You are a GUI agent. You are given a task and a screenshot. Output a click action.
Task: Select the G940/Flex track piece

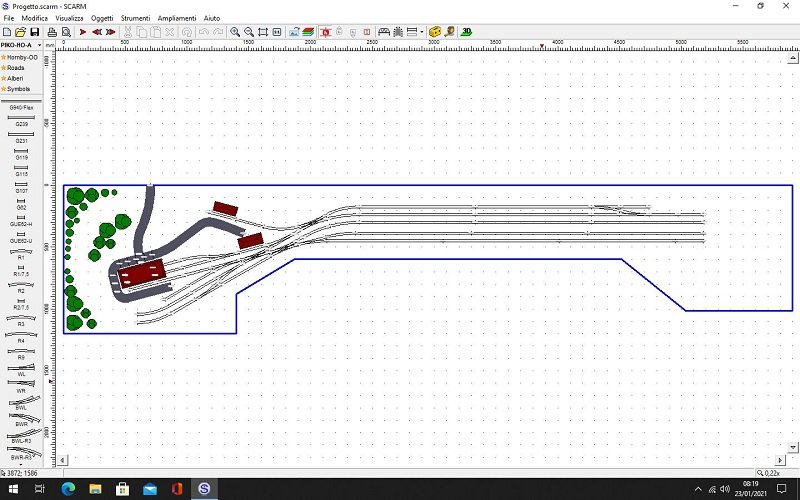pos(21,104)
